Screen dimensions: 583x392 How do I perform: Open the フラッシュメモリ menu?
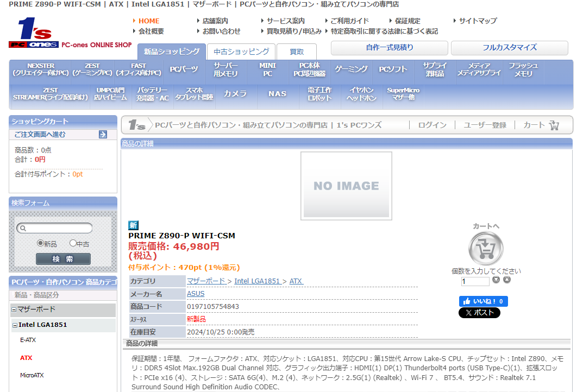point(523,69)
